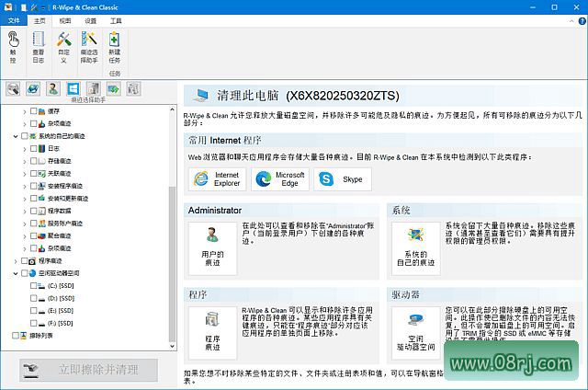This screenshot has width=588, height=390.
Task: Click the tree scrollbar down arrow
Action: (x=172, y=347)
